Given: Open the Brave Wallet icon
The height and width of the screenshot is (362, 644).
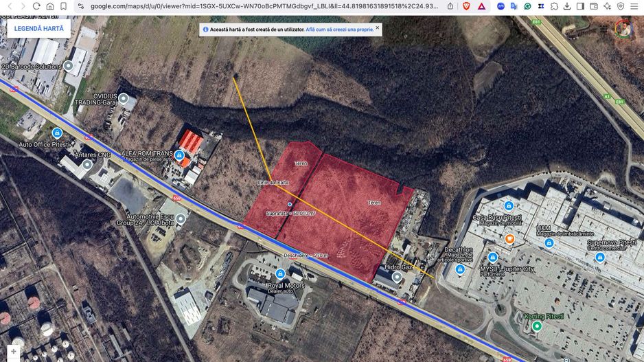Looking at the screenshot, I should pos(593,6).
